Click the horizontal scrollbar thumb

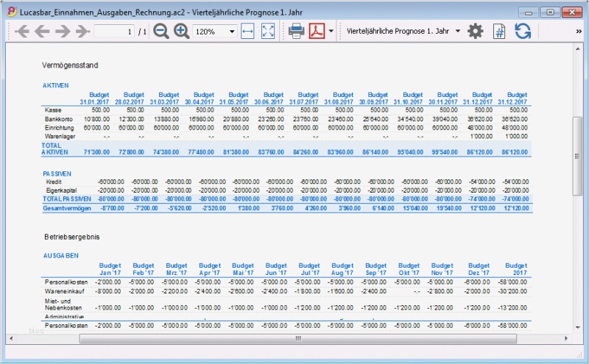pos(298,338)
